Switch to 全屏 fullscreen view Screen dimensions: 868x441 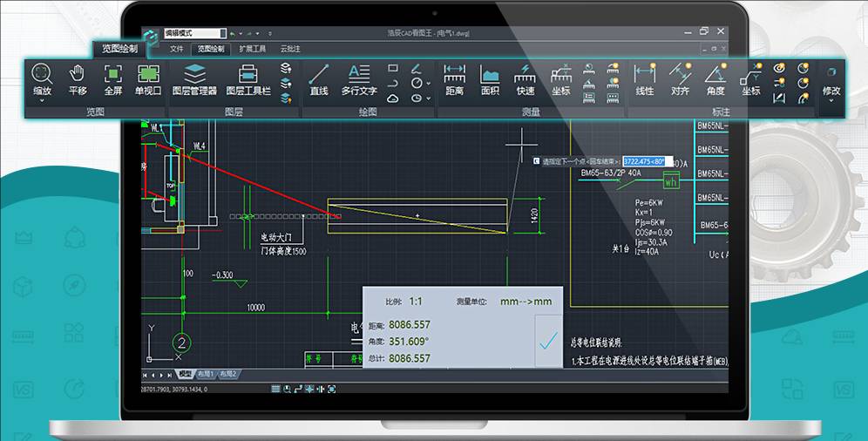coord(113,79)
